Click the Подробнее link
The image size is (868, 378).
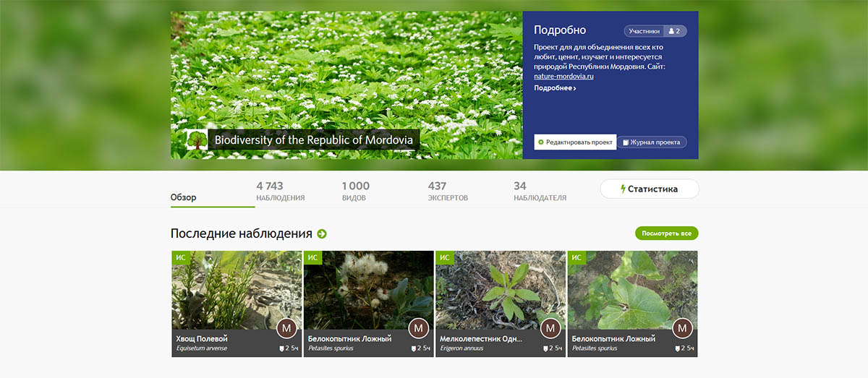pyautogui.click(x=555, y=88)
